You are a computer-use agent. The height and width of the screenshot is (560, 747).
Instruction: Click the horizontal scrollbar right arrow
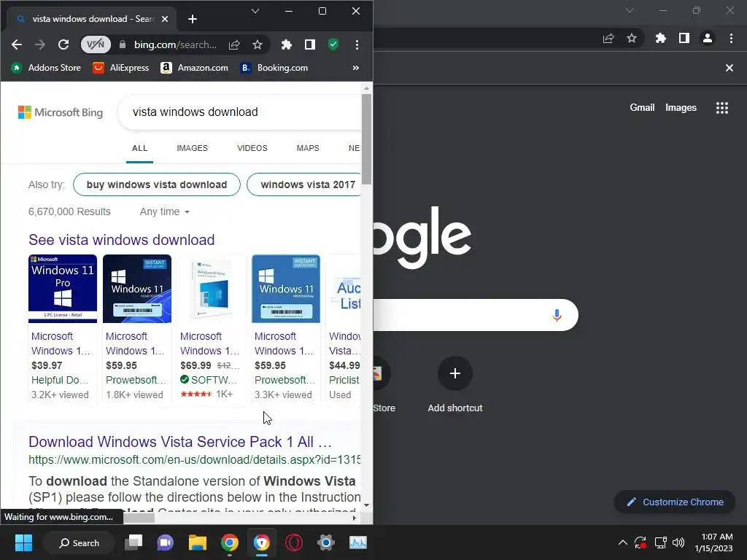coord(354,518)
